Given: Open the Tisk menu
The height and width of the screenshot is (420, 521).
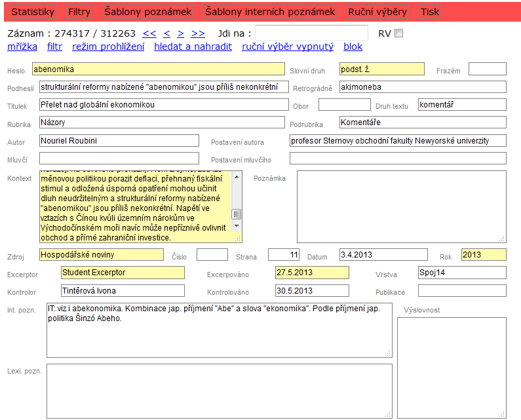Looking at the screenshot, I should (x=430, y=12).
